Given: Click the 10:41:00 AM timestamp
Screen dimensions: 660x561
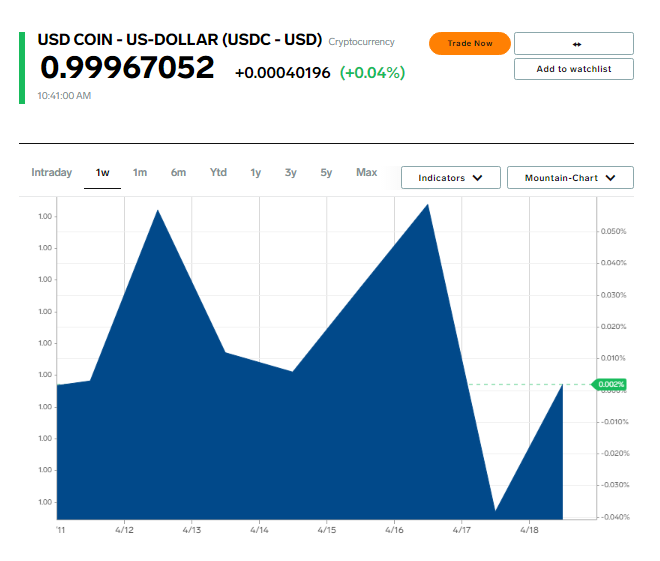Looking at the screenshot, I should 64,96.
